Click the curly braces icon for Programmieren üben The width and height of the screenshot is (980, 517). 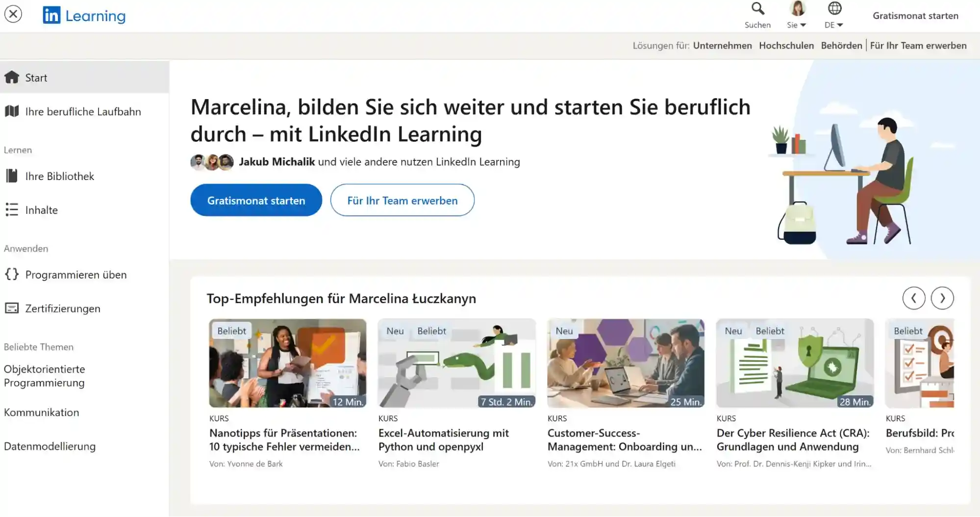(12, 274)
